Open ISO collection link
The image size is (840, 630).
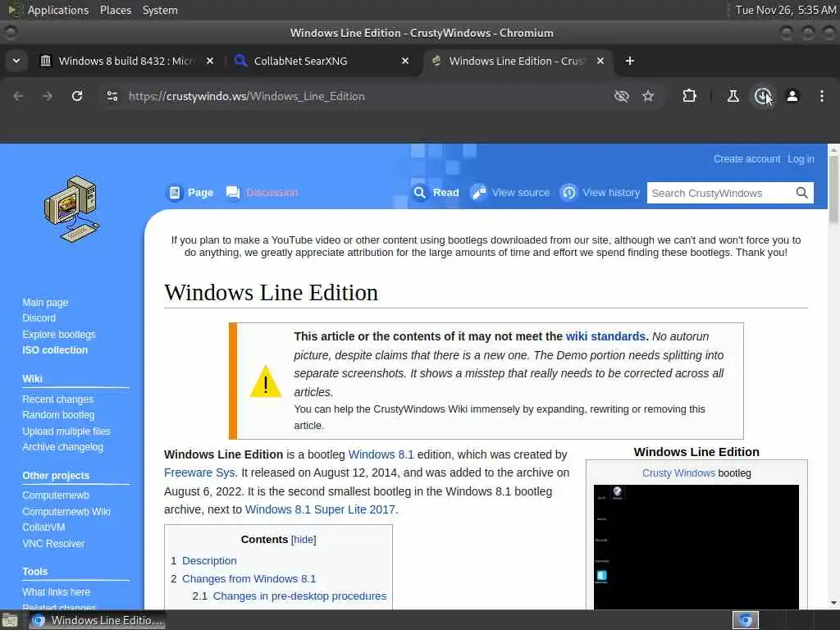click(x=55, y=349)
